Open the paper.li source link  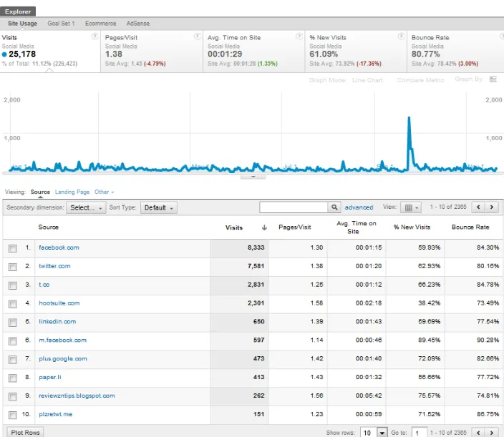pyautogui.click(x=50, y=377)
